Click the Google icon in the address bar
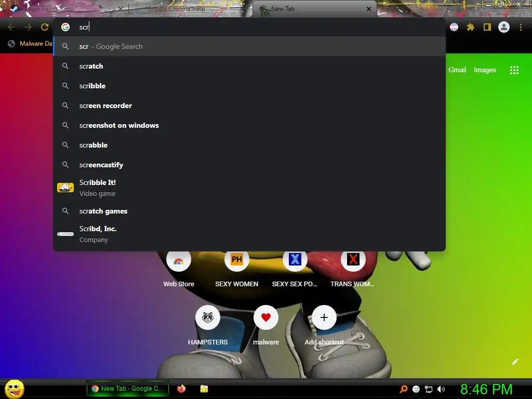Image resolution: width=532 pixels, height=399 pixels. 65,27
